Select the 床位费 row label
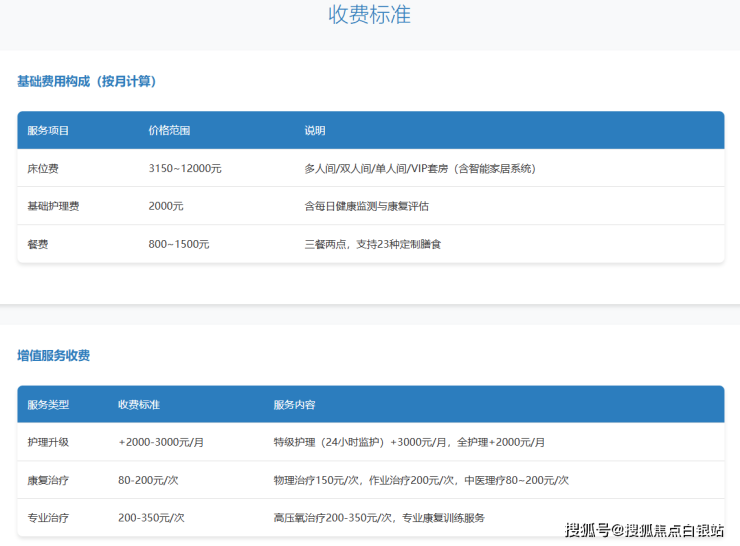740x546 pixels. click(43, 169)
